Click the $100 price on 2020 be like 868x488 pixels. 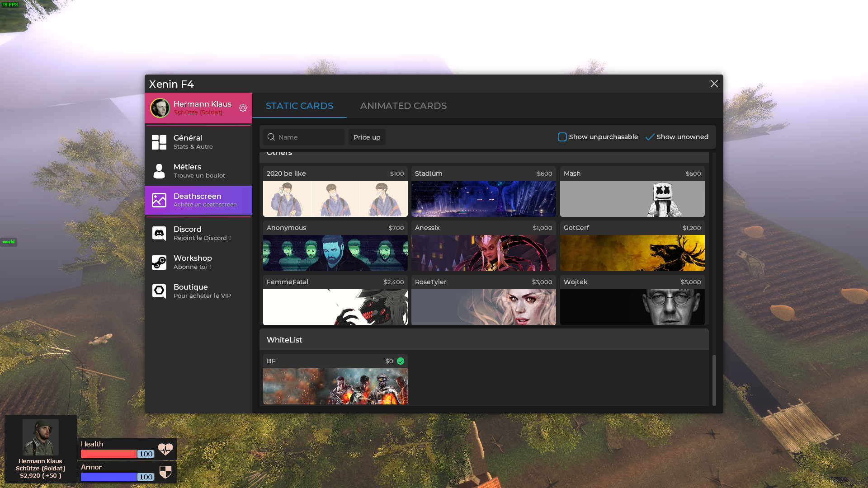pos(397,174)
